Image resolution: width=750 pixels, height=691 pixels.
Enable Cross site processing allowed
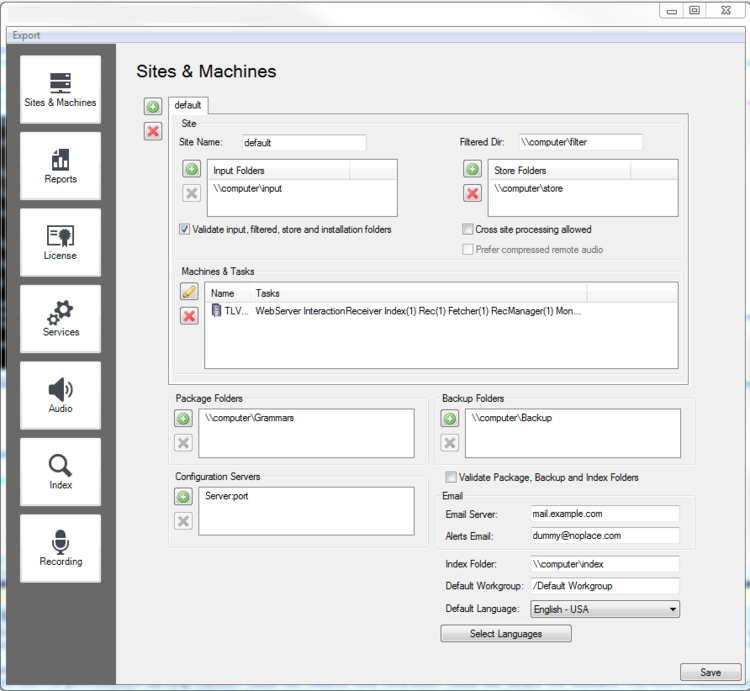coord(467,229)
